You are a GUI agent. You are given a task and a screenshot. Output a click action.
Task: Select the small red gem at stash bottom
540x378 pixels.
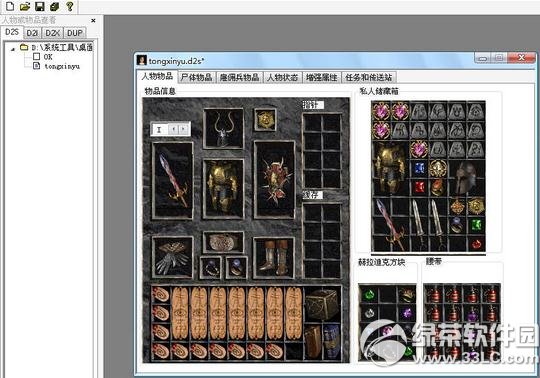coord(476,244)
